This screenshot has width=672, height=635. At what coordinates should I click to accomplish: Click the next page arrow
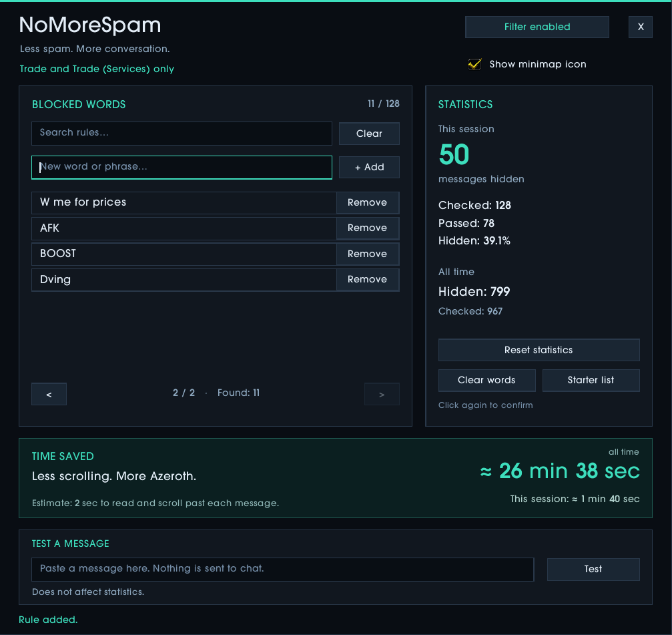click(x=382, y=394)
